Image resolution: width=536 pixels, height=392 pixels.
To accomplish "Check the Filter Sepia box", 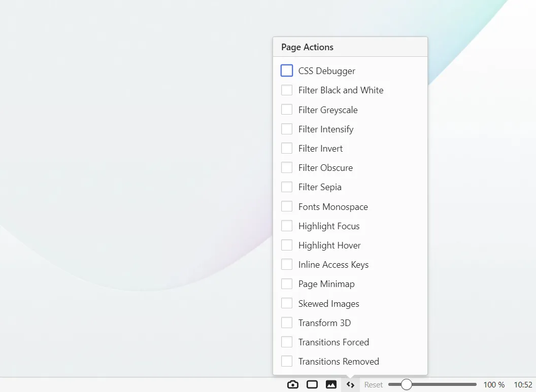I will pos(287,187).
